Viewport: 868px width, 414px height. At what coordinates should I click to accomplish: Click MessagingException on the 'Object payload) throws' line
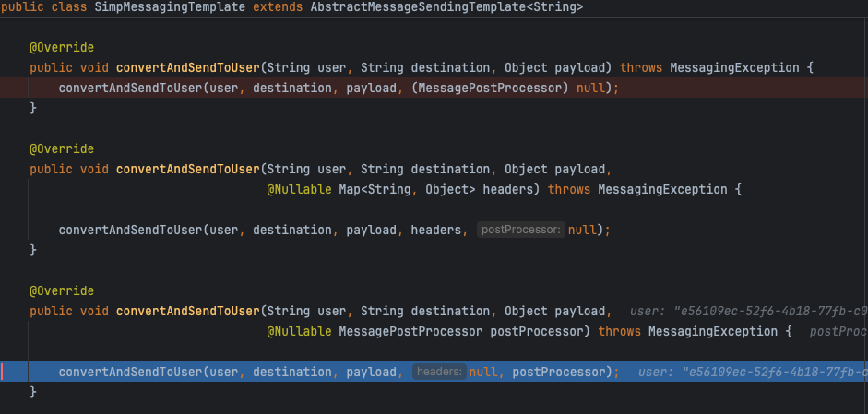[x=734, y=68]
